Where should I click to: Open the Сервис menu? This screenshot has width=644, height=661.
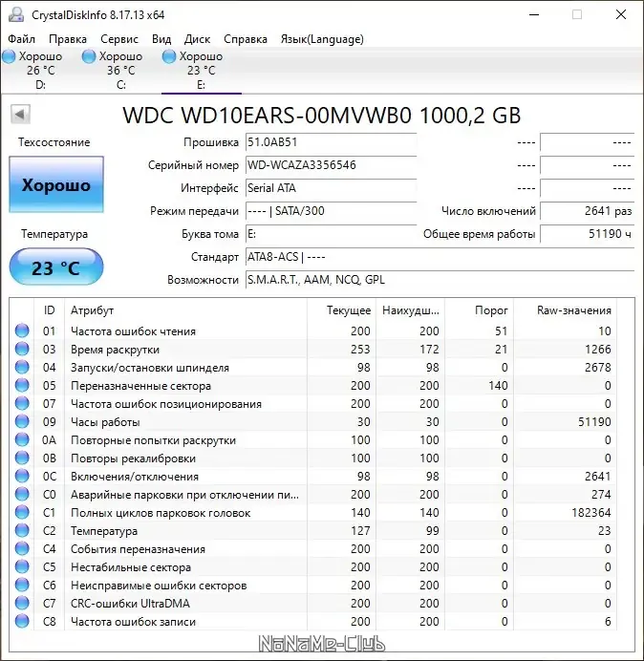pos(119,39)
